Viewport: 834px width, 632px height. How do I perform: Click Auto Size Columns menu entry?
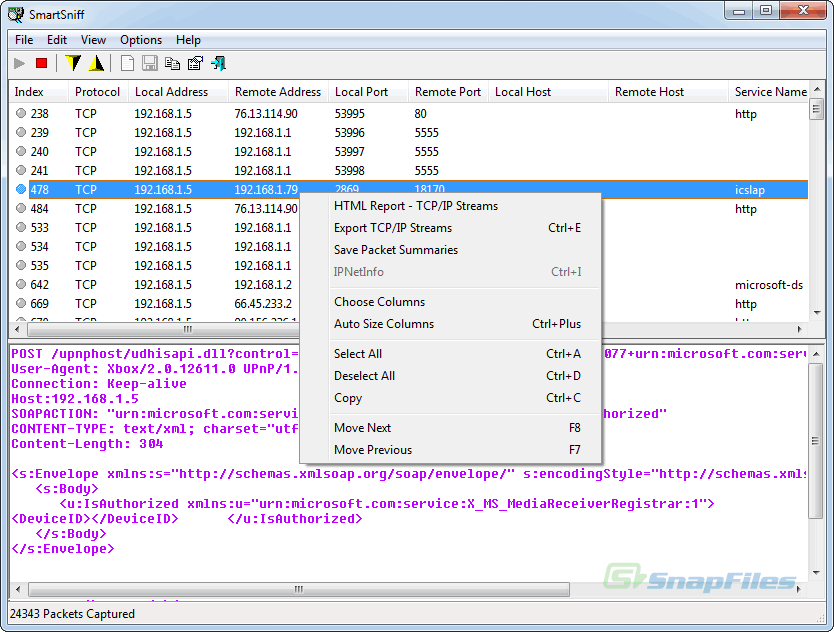click(384, 324)
